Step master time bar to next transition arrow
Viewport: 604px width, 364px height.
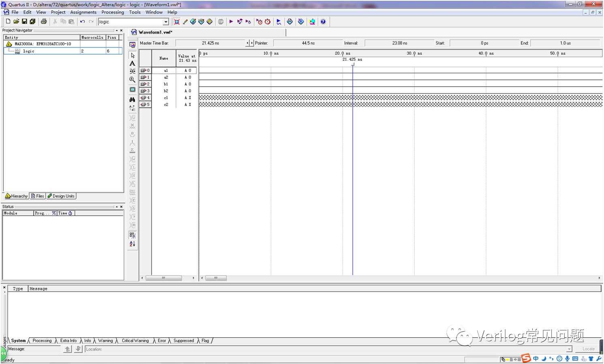tap(252, 43)
